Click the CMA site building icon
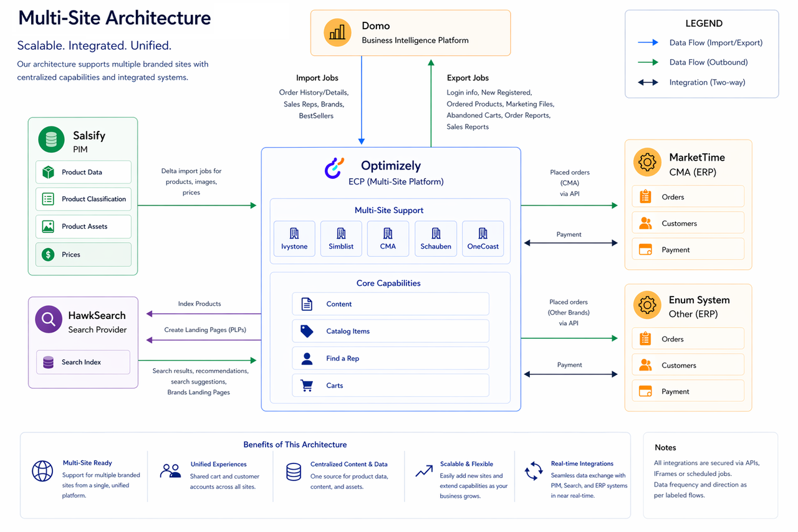The image size is (798, 532). pos(388,233)
